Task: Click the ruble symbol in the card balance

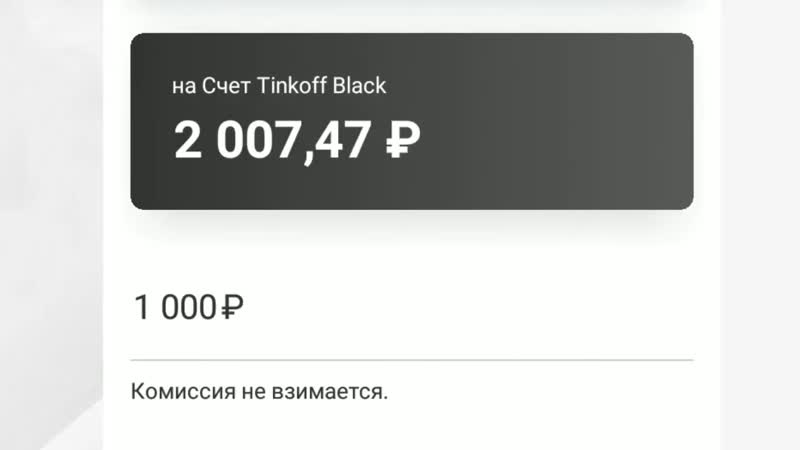Action: (402, 140)
